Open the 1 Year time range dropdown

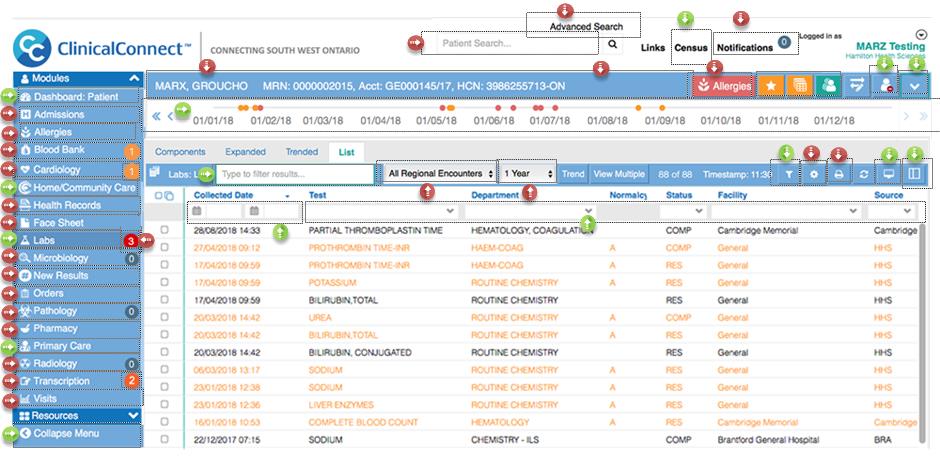click(x=528, y=173)
